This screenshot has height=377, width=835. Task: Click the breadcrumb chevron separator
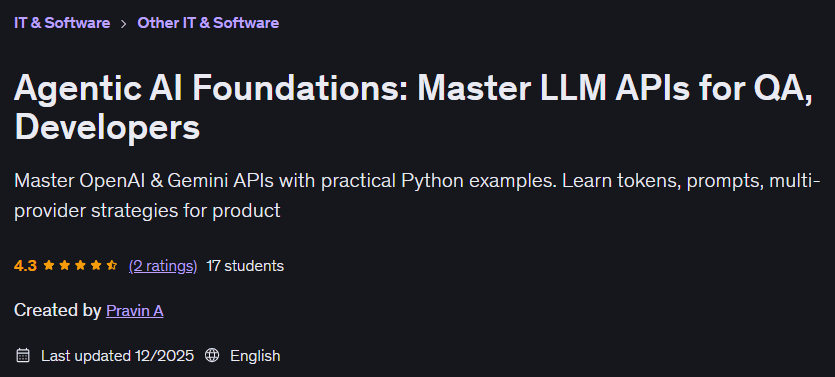(124, 24)
